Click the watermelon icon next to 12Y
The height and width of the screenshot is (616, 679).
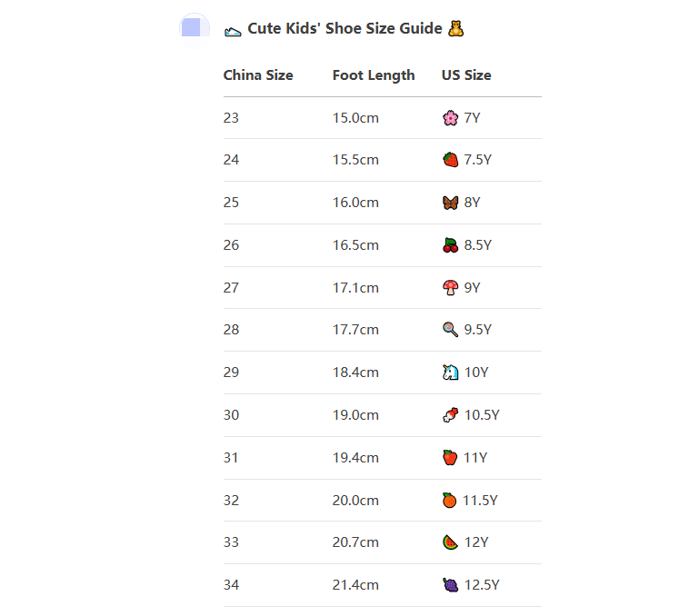[x=450, y=542]
